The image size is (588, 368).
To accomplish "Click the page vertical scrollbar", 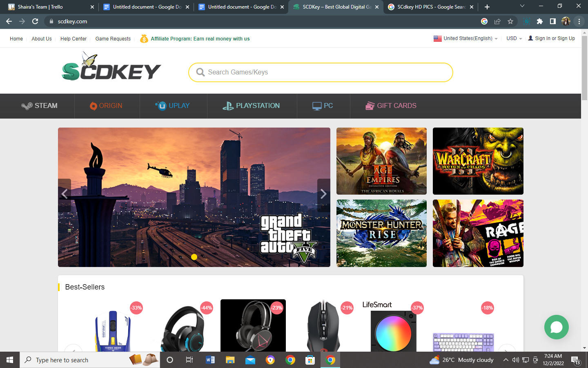I will tap(584, 69).
